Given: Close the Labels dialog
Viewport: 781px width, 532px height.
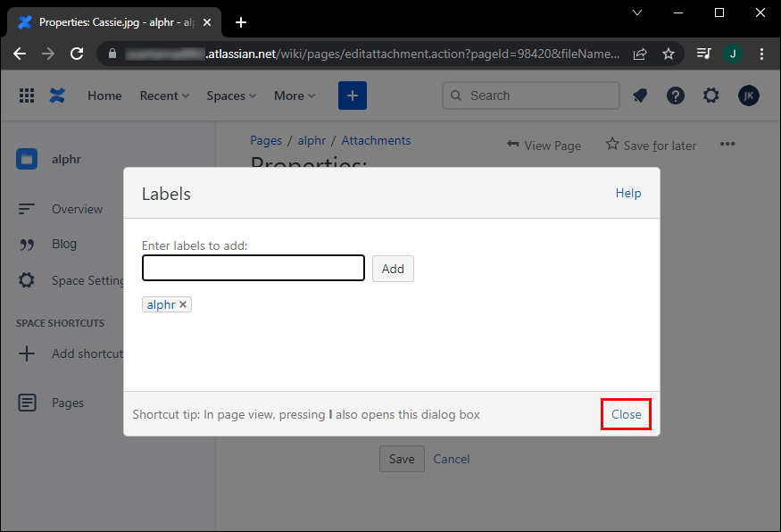Looking at the screenshot, I should coord(626,414).
